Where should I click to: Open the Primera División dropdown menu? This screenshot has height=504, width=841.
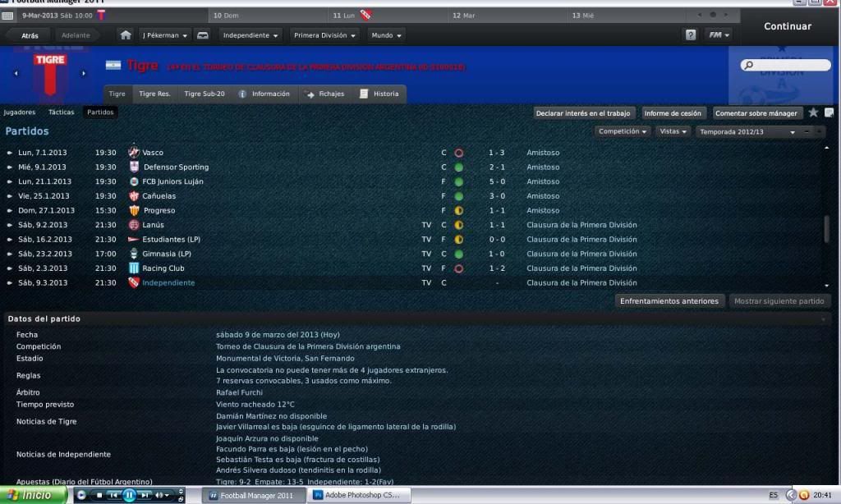(324, 35)
